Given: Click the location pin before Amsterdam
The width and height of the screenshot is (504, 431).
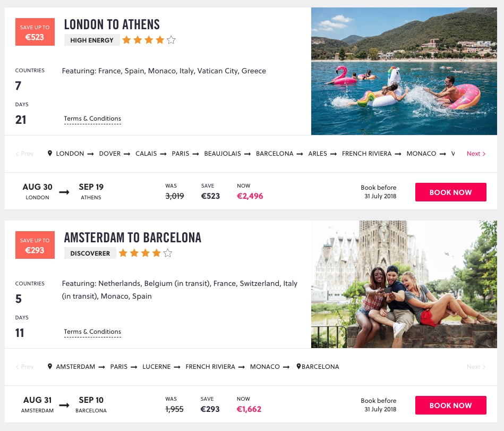Looking at the screenshot, I should [50, 367].
